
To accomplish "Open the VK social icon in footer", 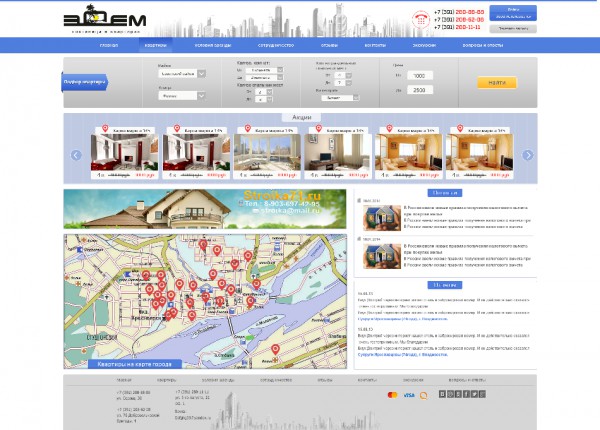I will 442,394.
